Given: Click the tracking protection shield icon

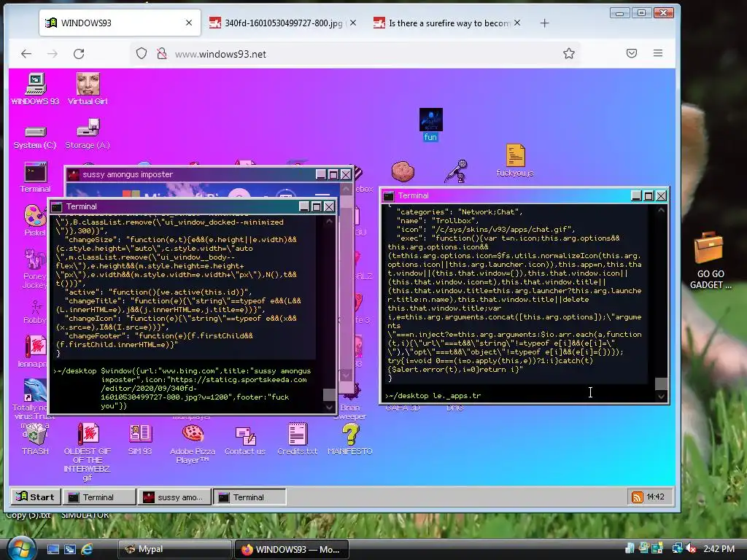Looking at the screenshot, I should click(141, 53).
